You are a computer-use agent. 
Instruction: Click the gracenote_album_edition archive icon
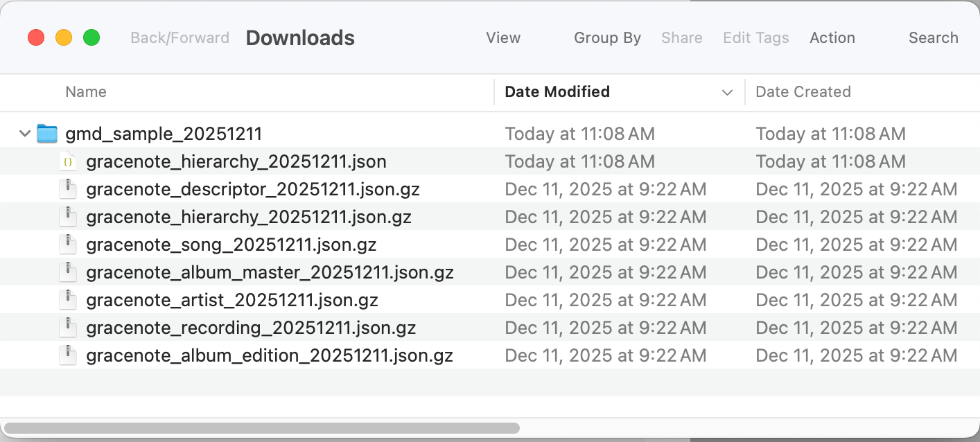[x=68, y=355]
